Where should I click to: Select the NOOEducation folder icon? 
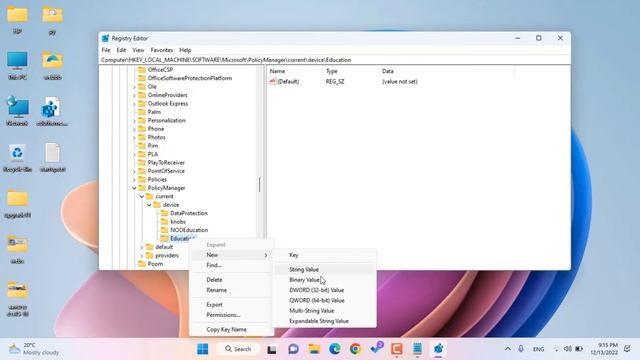[164, 230]
